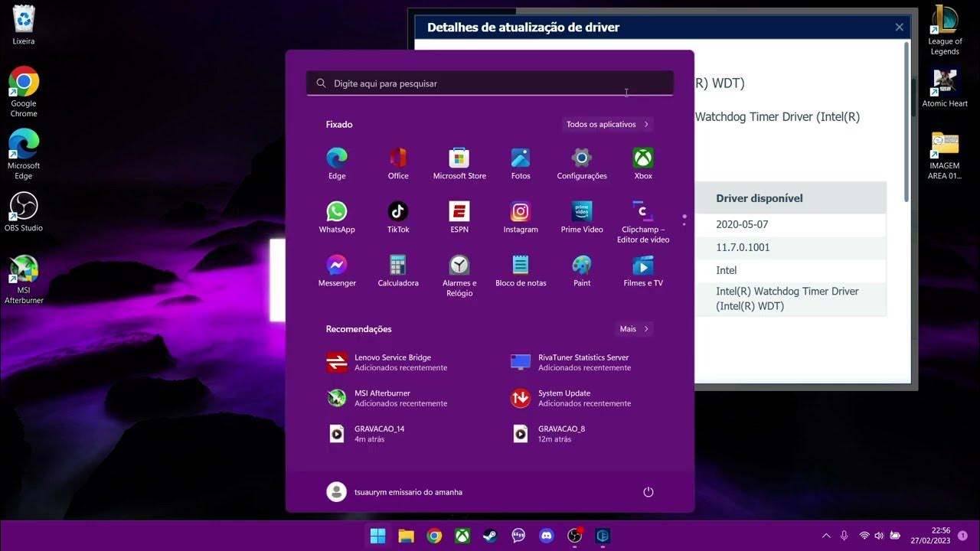The width and height of the screenshot is (980, 551).
Task: Launch Xbox from pinned apps
Action: coord(643,165)
